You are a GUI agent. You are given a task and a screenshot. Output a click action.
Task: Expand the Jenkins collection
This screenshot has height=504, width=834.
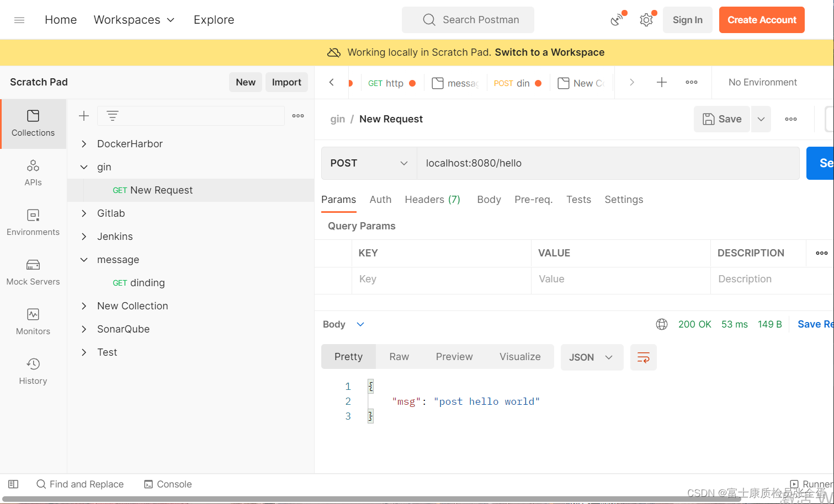tap(84, 237)
